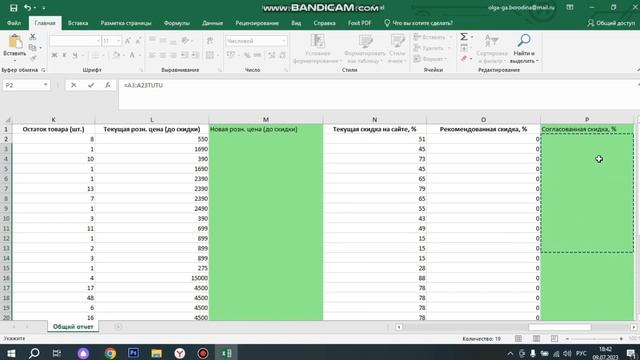Viewport: 640px width, 360px height.
Task: Open the Paste options arrow below Вставить
Action: click(x=15, y=60)
